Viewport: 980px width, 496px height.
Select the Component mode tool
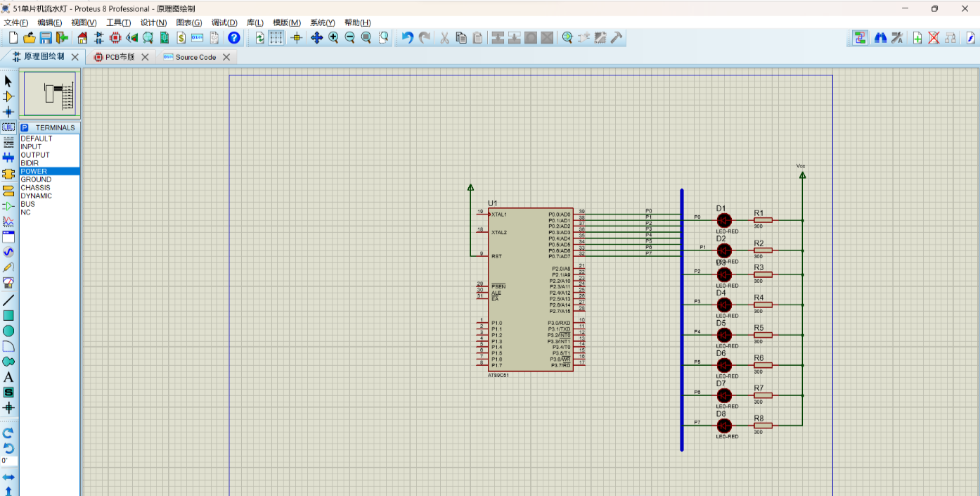click(x=8, y=96)
